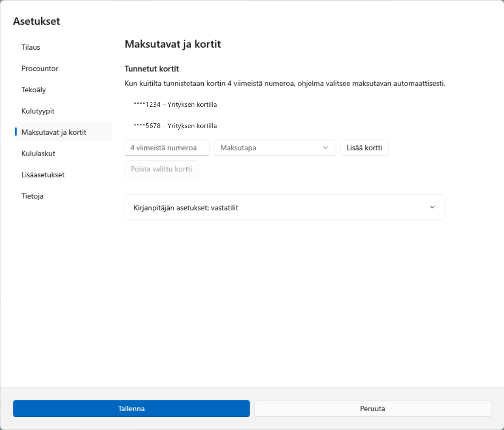Select card ****1234 – Yrityksen kortilla
504x430 pixels.
pos(285,105)
